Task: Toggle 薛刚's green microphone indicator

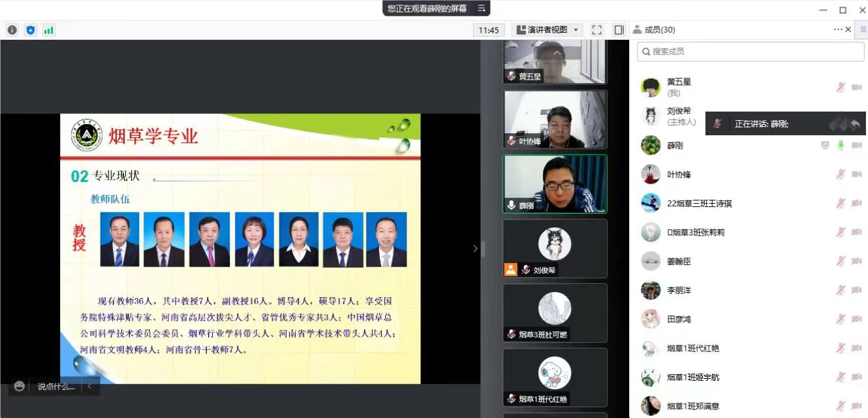Action: (841, 145)
